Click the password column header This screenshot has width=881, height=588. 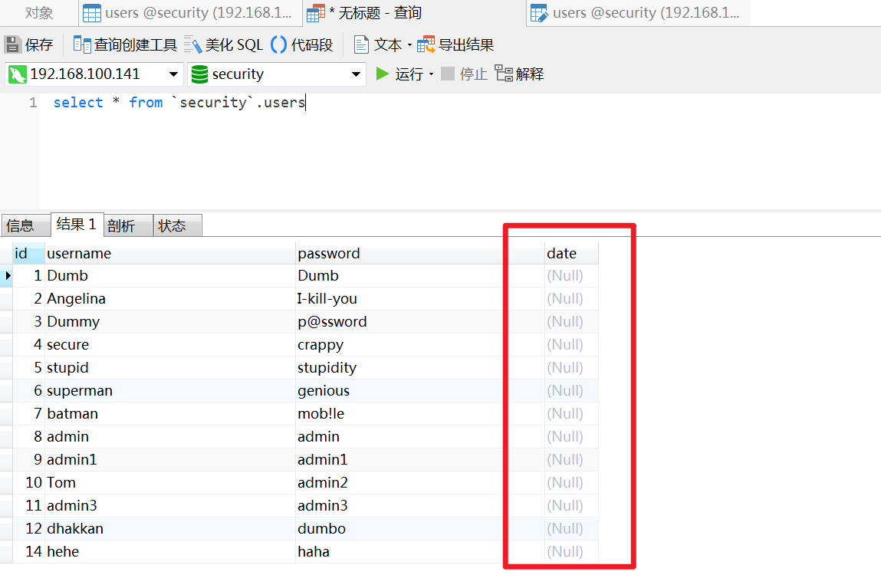419,253
